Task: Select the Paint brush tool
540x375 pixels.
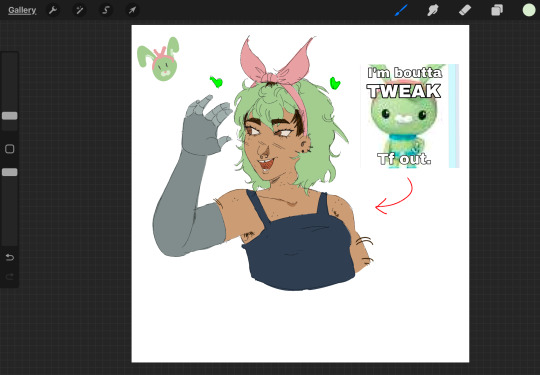Action: (x=401, y=10)
